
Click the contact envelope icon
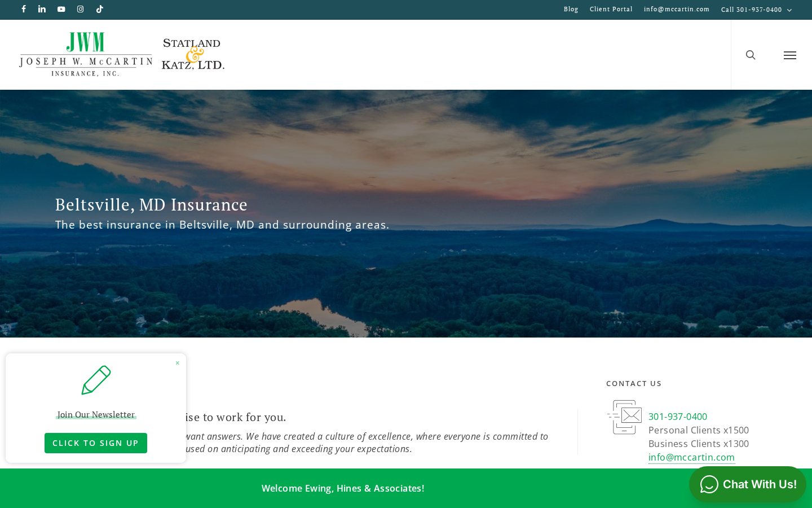coord(625,417)
